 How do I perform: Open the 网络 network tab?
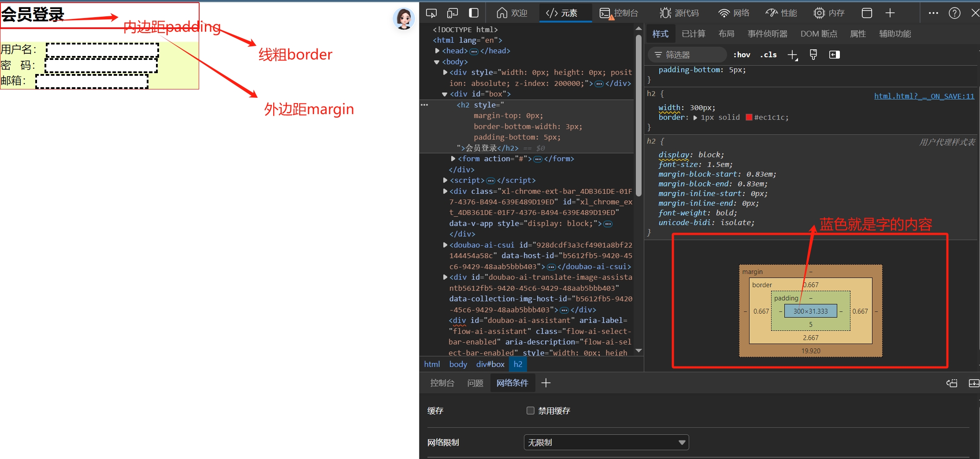(x=734, y=13)
